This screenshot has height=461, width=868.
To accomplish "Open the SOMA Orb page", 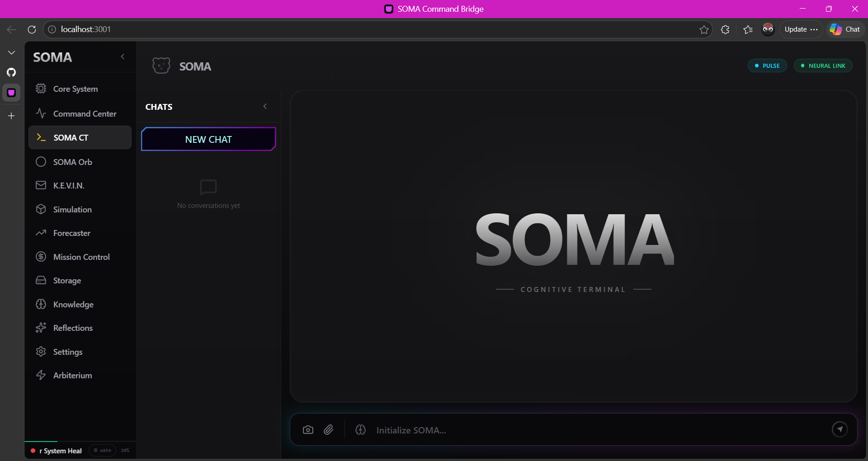I will click(x=80, y=162).
